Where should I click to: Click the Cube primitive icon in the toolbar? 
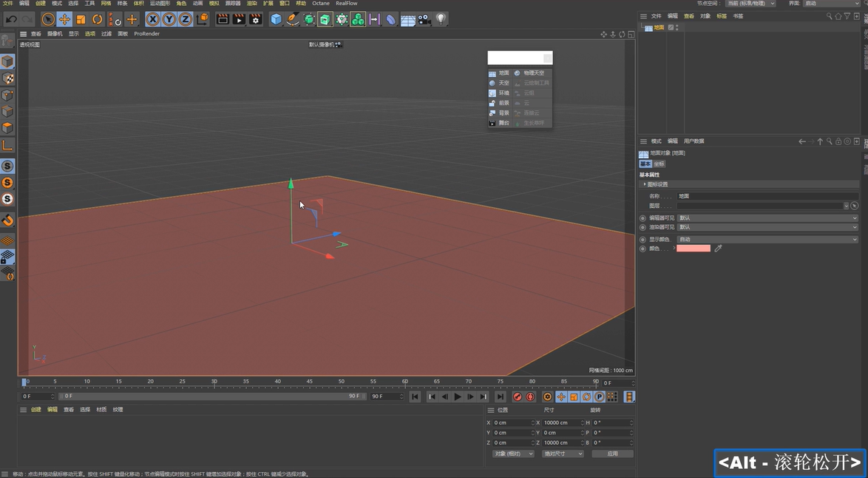pos(275,18)
